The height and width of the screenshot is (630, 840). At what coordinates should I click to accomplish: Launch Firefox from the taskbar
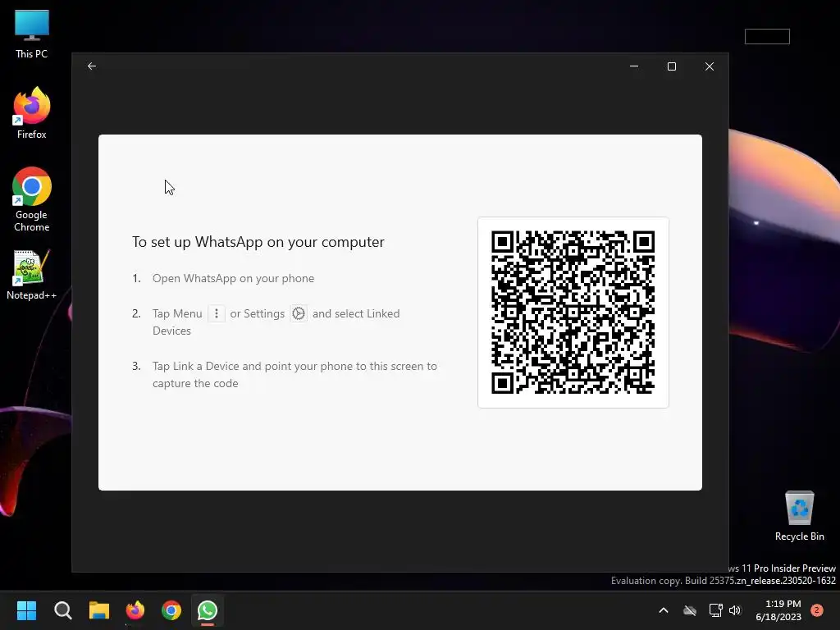[x=135, y=610]
